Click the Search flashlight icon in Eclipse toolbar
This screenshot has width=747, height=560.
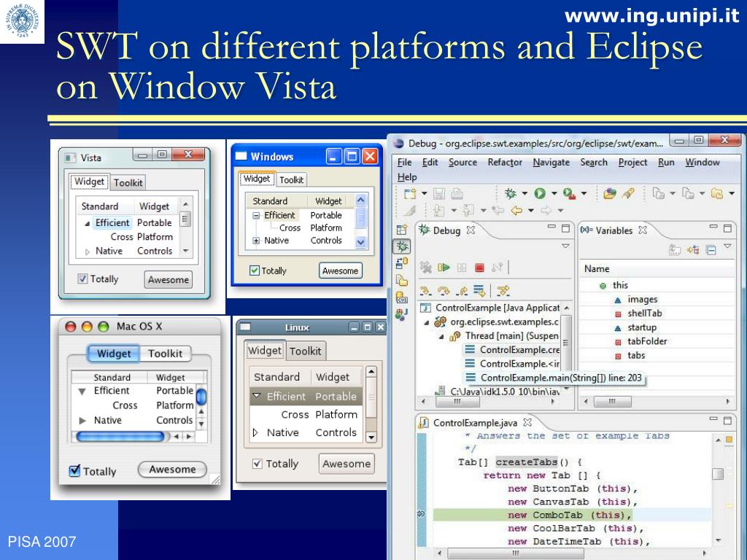629,193
